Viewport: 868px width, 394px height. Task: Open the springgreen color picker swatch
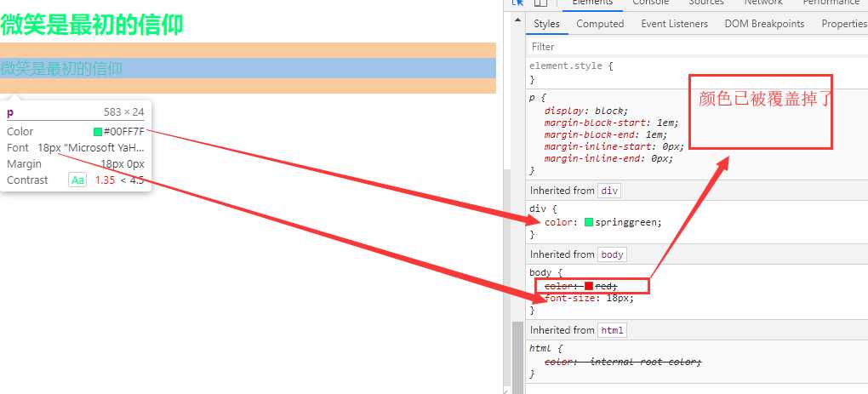(589, 223)
